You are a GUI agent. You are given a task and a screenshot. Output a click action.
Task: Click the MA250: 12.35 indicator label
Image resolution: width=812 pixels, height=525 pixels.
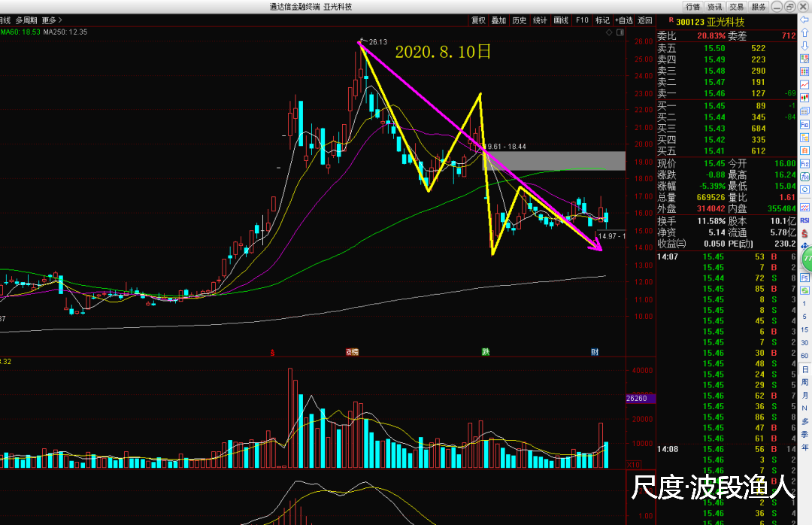click(65, 32)
